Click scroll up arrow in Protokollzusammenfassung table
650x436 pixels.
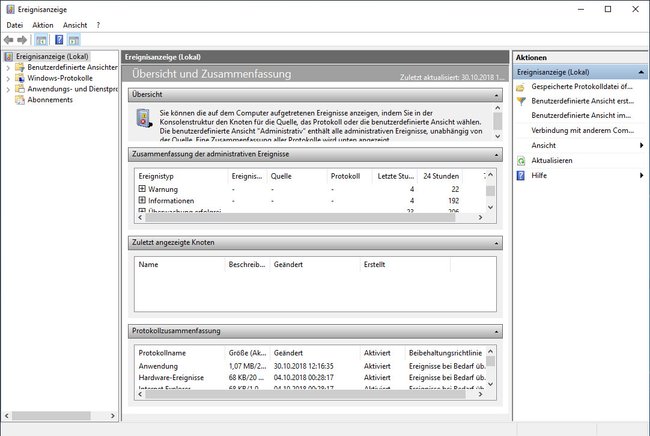coord(490,352)
